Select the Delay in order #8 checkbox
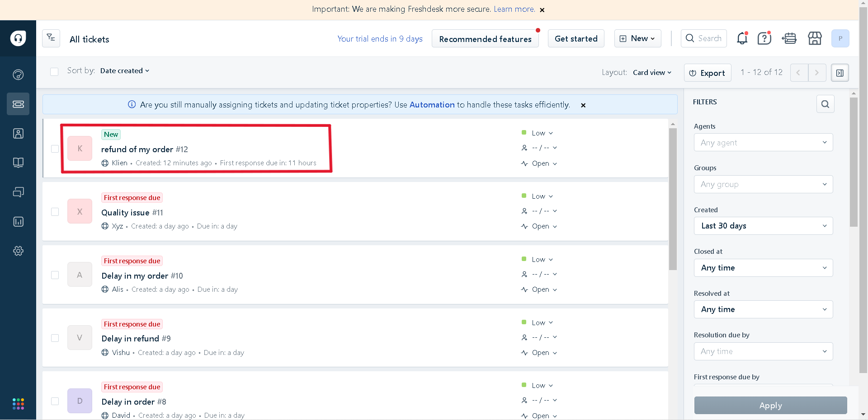The width and height of the screenshot is (868, 420). [x=55, y=401]
